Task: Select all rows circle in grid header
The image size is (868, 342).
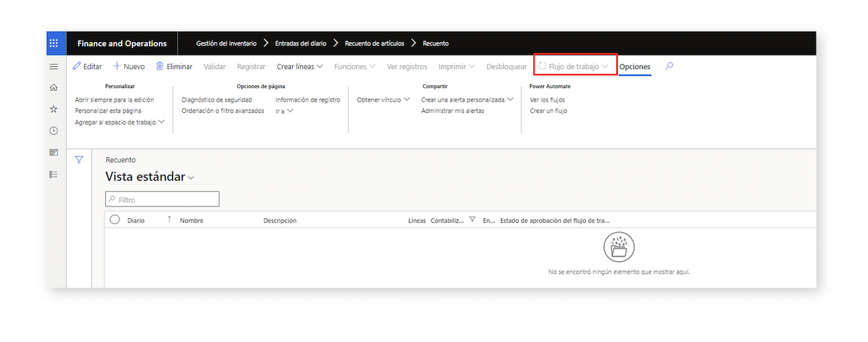Action: click(x=115, y=219)
